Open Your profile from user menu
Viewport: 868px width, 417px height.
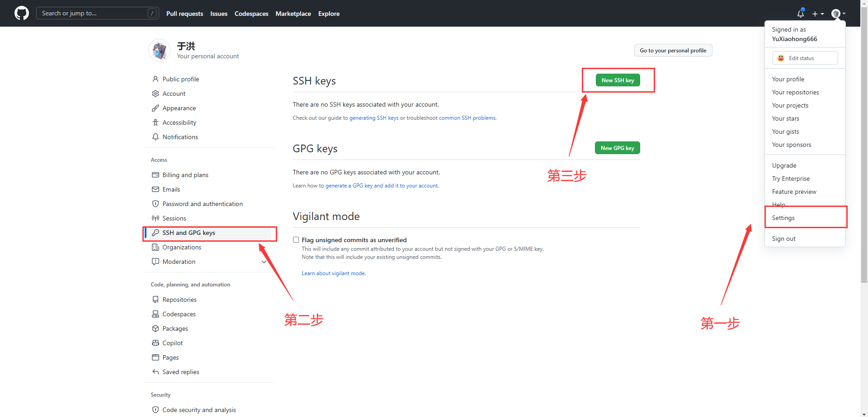[805, 79]
